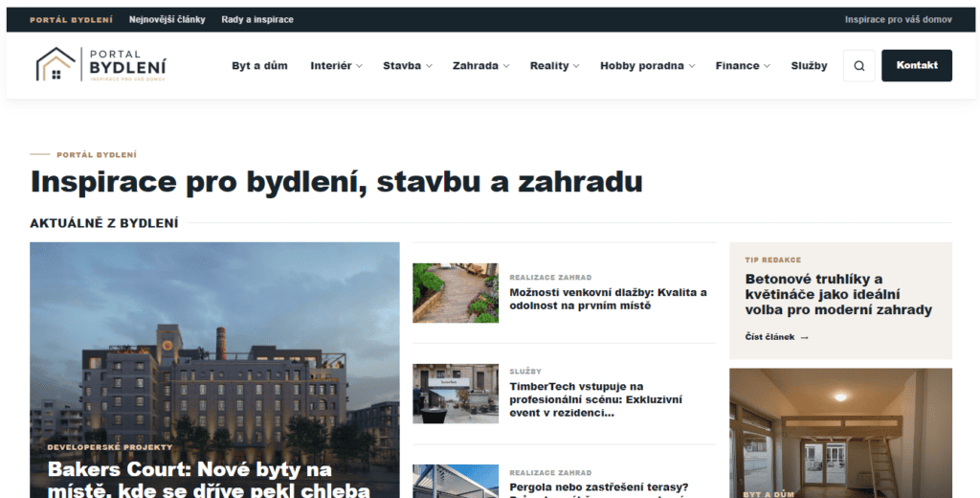Viewport: 980px width, 498px height.
Task: Click the Portal Bydlení house logo
Action: coord(101,64)
